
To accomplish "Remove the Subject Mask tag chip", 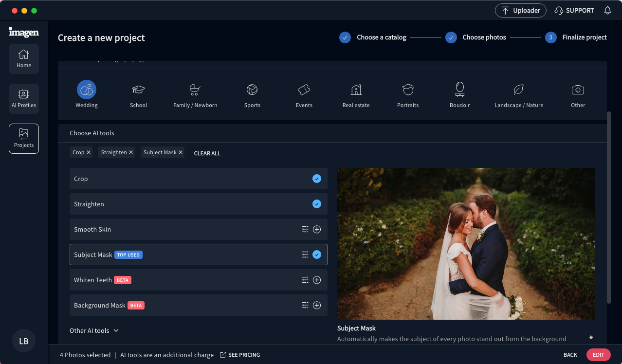I will pyautogui.click(x=181, y=152).
